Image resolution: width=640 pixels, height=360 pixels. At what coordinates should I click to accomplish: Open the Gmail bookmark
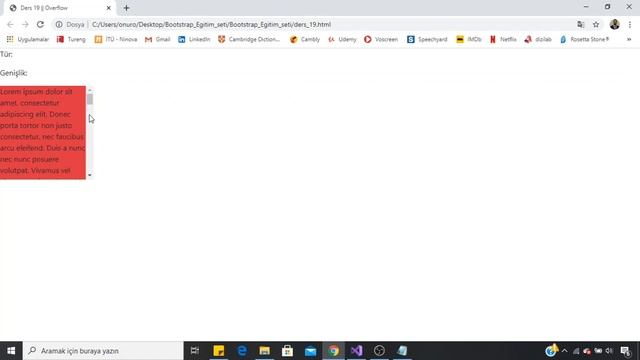click(x=158, y=39)
